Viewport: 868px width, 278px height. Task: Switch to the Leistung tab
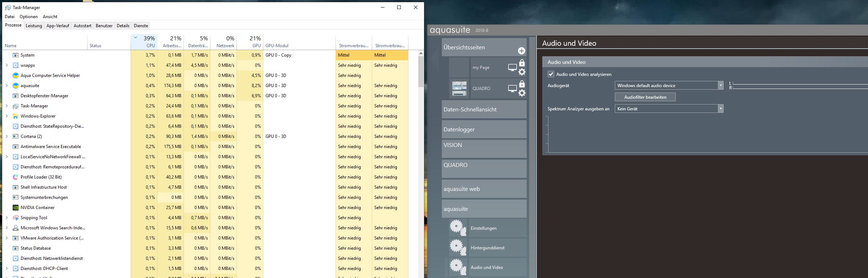pyautogui.click(x=34, y=26)
